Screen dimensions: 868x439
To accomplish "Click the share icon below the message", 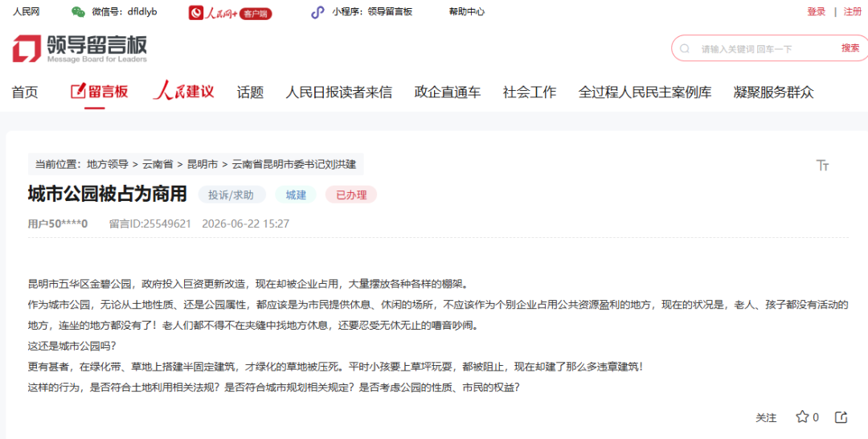I will coord(841,416).
